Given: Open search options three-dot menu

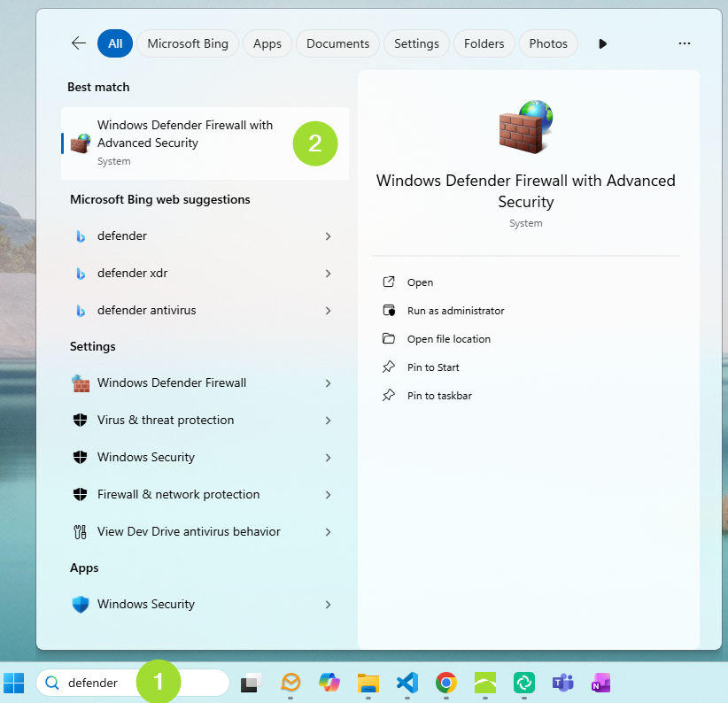Looking at the screenshot, I should 684,43.
